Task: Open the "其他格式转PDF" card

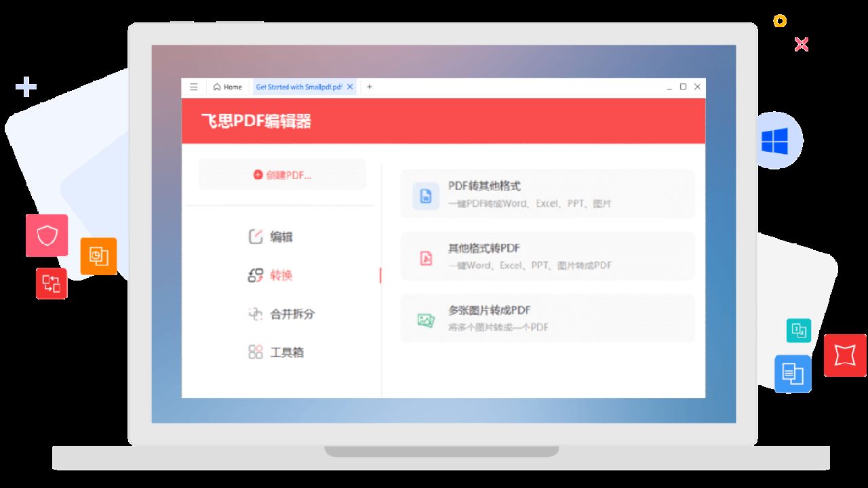Action: (548, 256)
